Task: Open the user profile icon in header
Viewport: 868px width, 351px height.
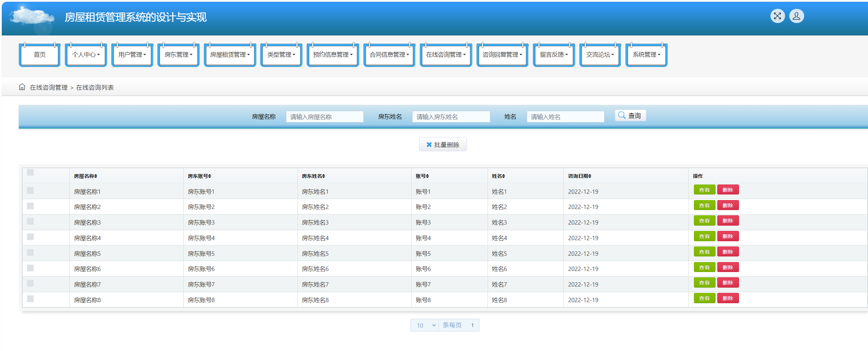Action: [x=796, y=16]
